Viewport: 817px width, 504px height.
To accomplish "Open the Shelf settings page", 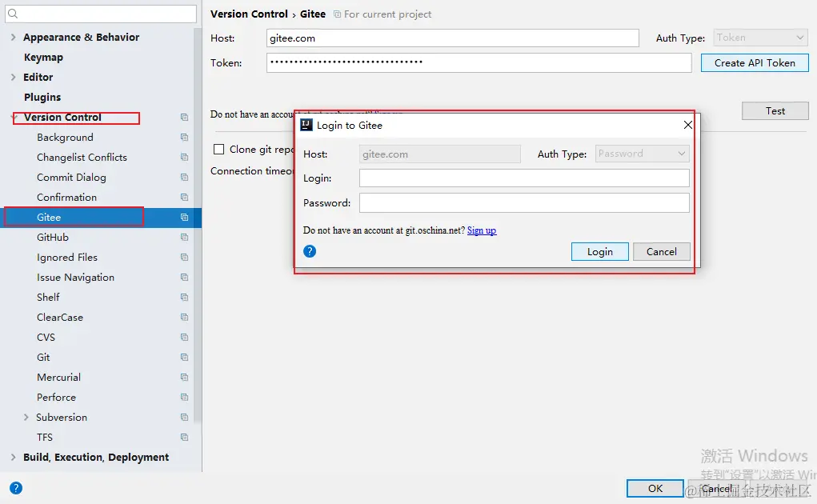I will point(48,298).
